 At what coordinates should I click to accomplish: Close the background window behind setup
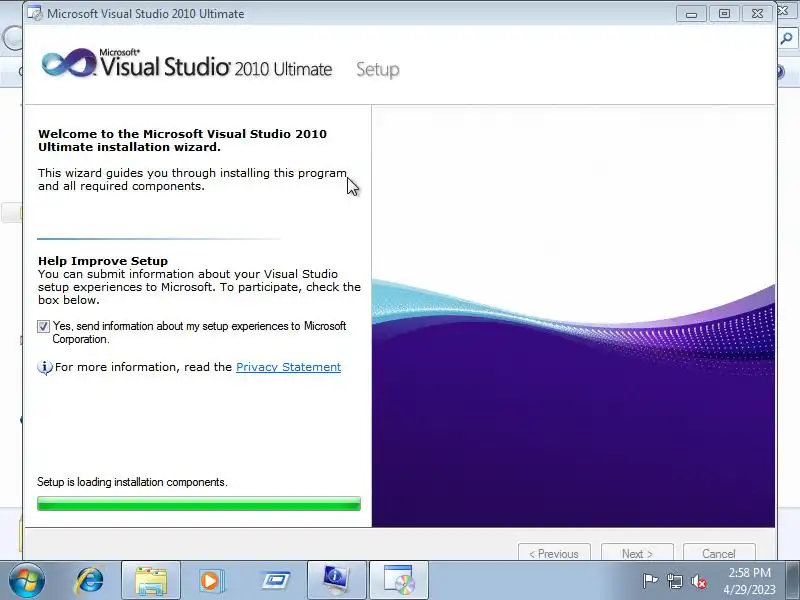pos(783,11)
